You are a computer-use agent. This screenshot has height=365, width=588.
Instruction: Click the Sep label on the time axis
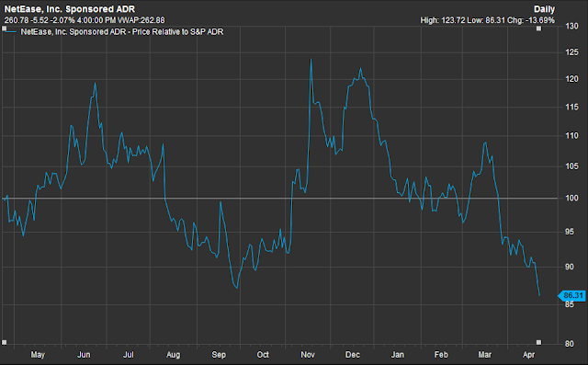pos(219,355)
